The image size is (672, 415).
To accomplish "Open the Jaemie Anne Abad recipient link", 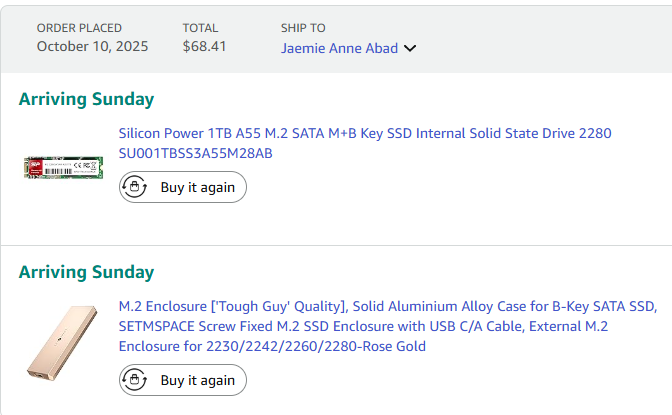I will [339, 48].
